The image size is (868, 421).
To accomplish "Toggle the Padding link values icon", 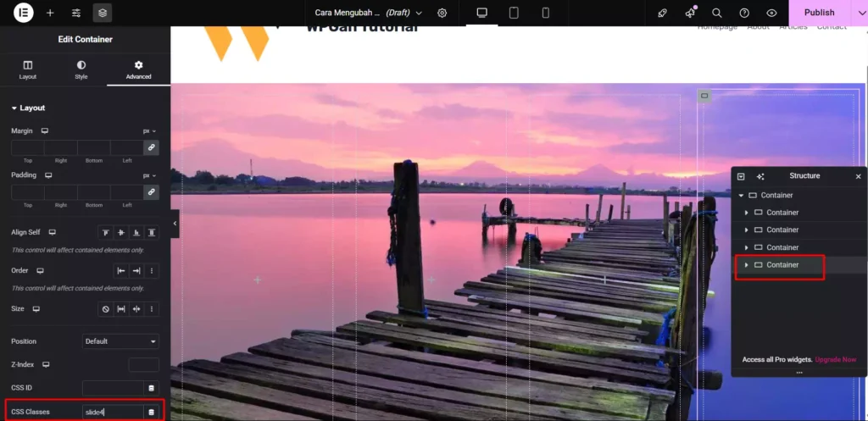I will [x=151, y=192].
